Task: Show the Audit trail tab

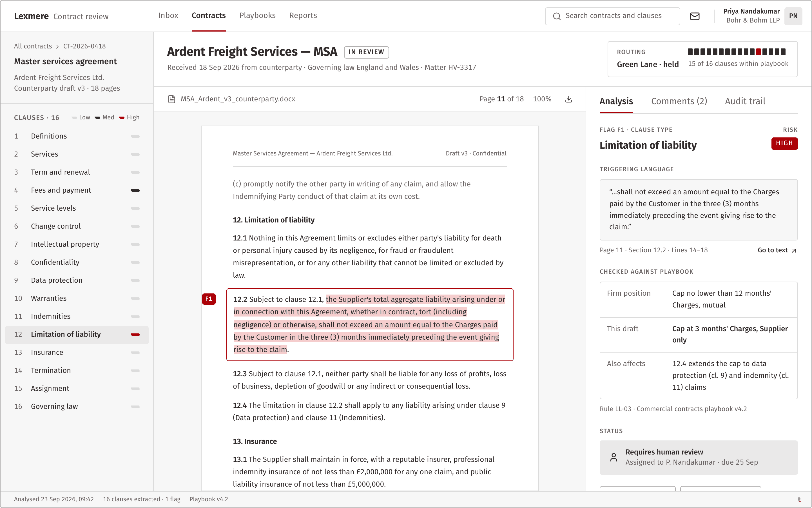Action: tap(745, 101)
